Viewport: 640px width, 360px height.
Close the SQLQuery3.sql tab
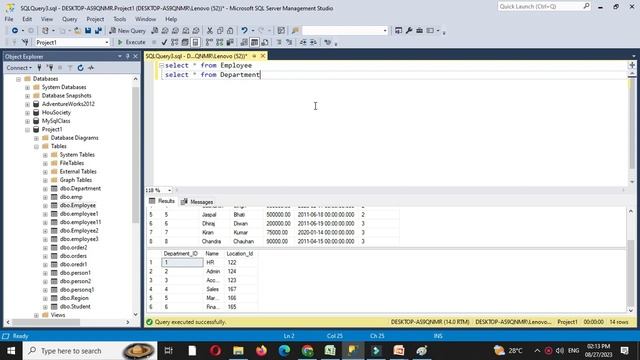263,56
